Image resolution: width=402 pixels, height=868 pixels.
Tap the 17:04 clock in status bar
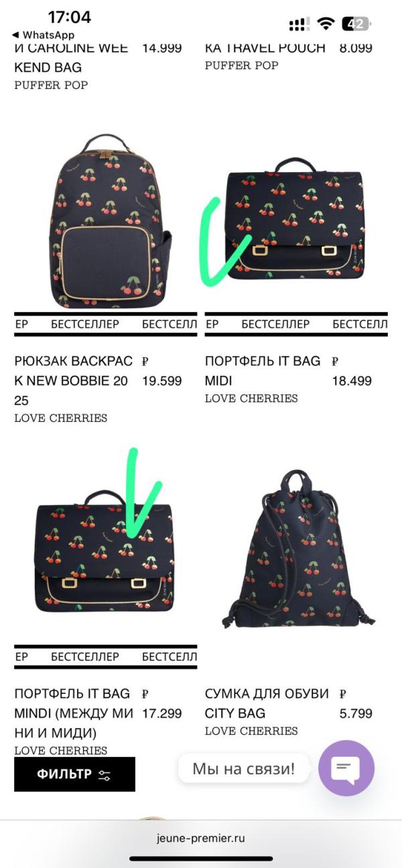coord(70,17)
